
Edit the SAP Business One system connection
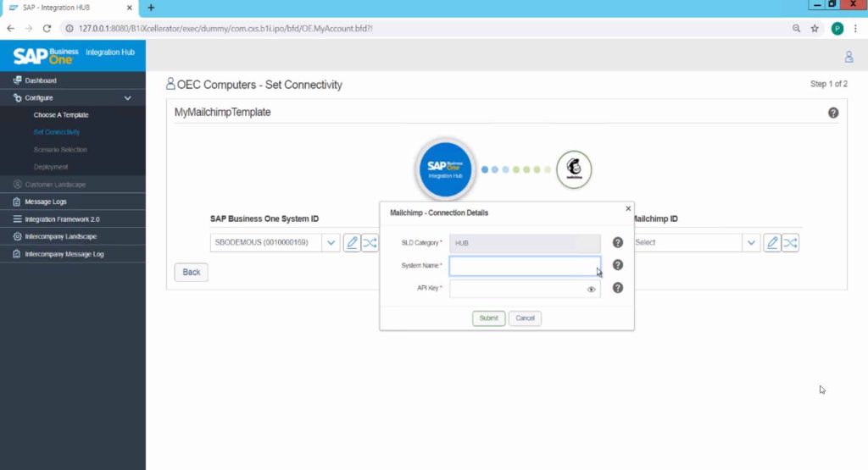[352, 243]
